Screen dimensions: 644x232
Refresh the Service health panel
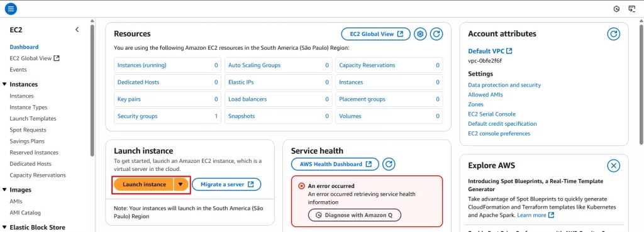tap(389, 164)
